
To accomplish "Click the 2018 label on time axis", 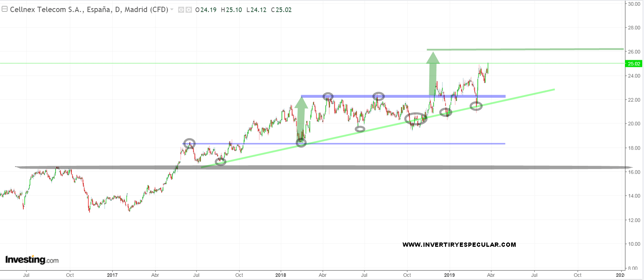I will [281, 275].
